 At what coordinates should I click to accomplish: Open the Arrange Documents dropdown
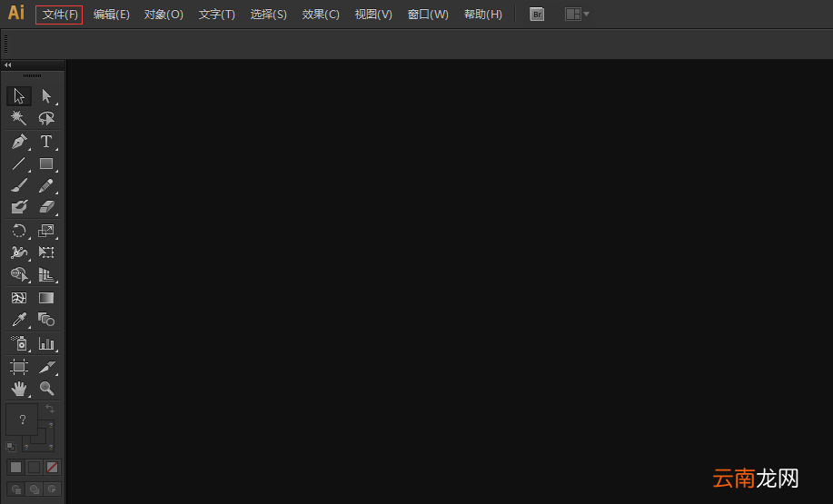click(x=577, y=15)
